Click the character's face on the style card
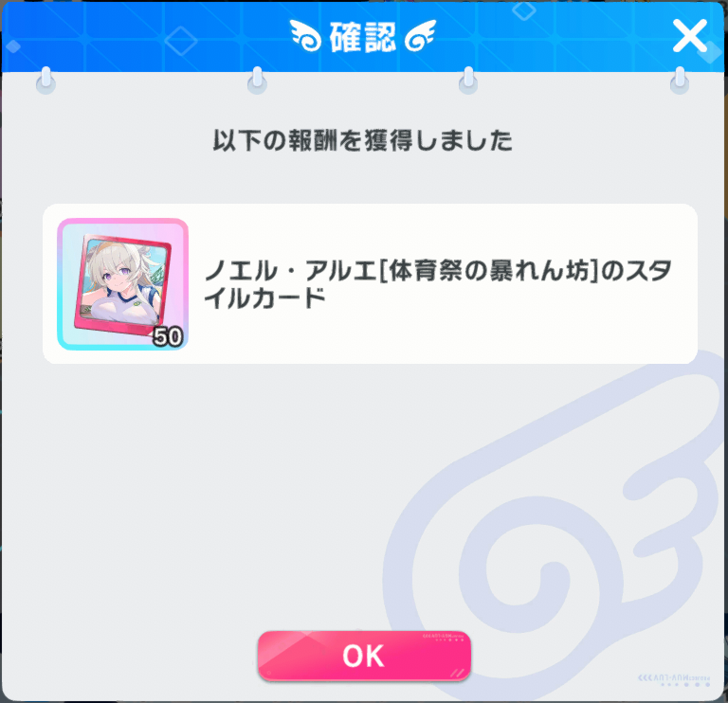728x703 pixels. click(x=113, y=273)
